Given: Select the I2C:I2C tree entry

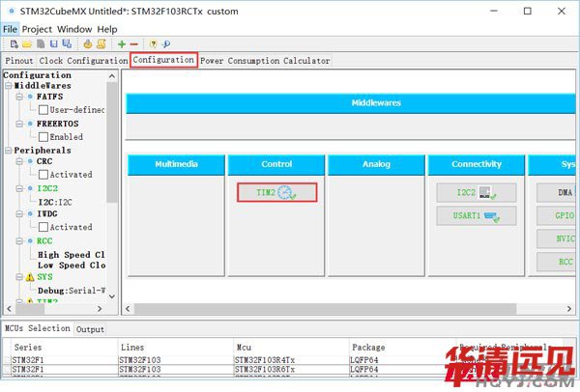Looking at the screenshot, I should 55,202.
